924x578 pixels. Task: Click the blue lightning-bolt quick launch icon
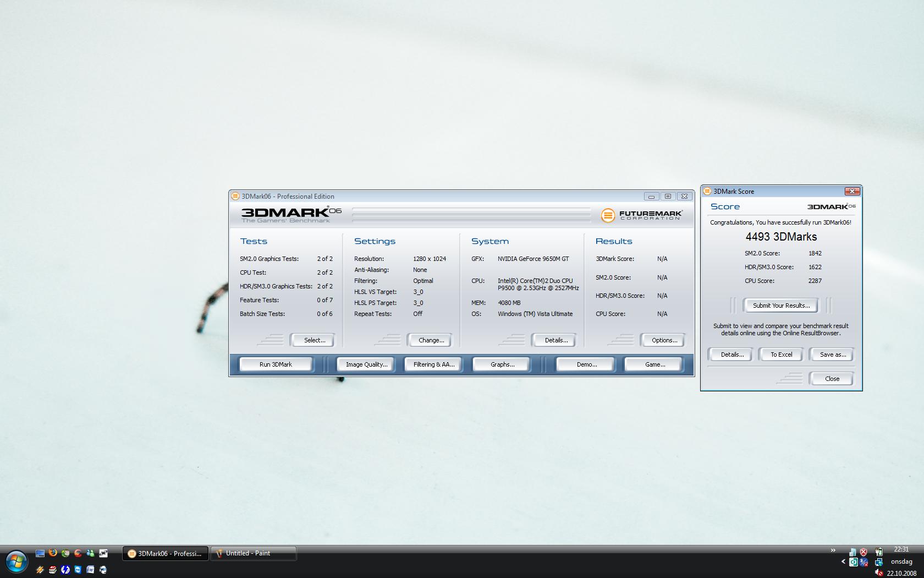pos(65,570)
